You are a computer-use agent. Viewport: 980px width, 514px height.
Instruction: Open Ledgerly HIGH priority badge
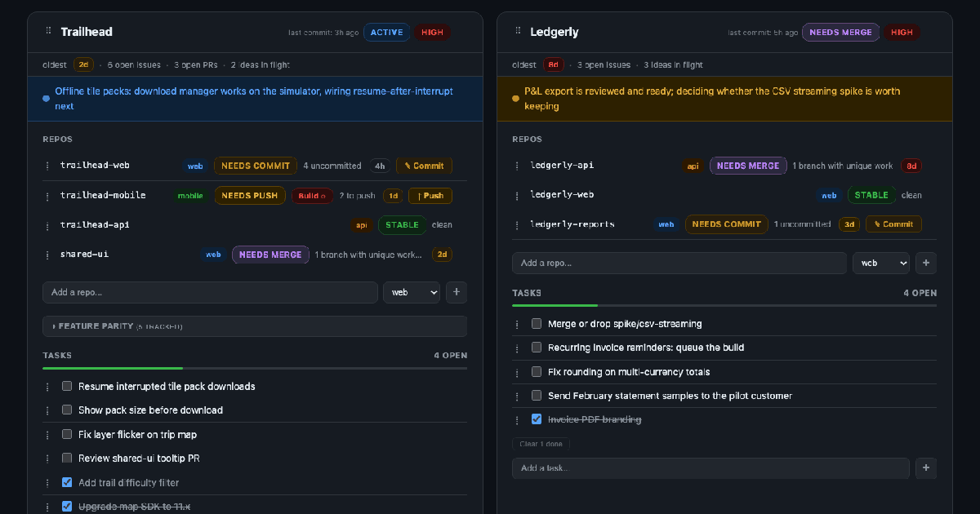coord(902,33)
